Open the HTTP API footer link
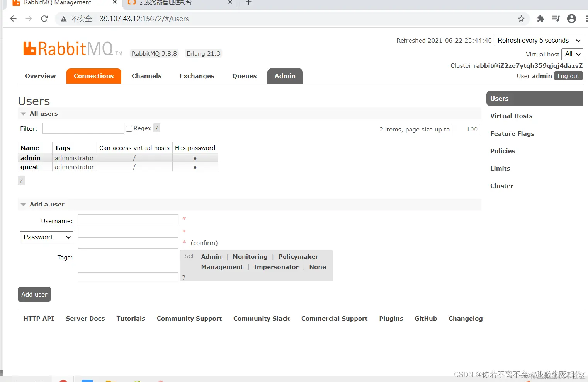Viewport: 588px width, 382px height. click(39, 319)
